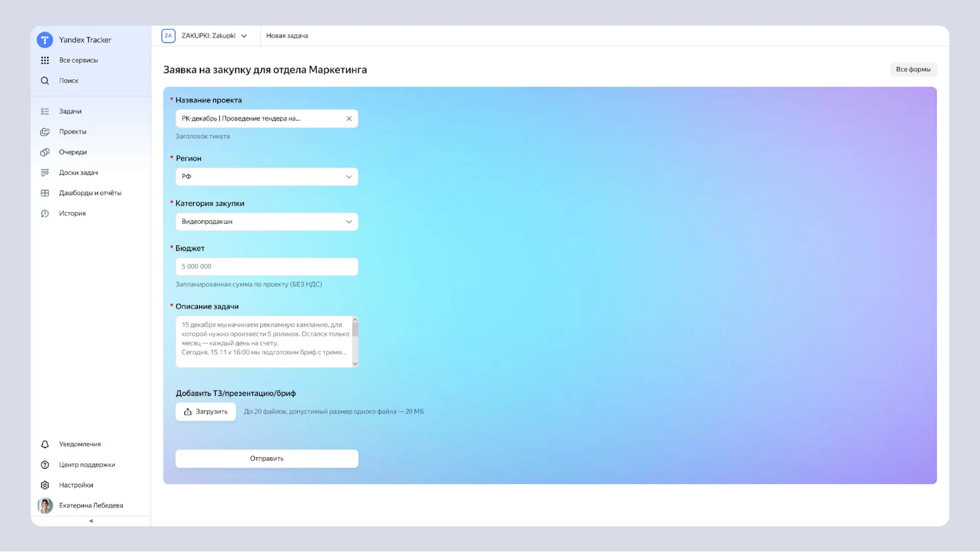
Task: Open the История clock icon
Action: (x=45, y=214)
